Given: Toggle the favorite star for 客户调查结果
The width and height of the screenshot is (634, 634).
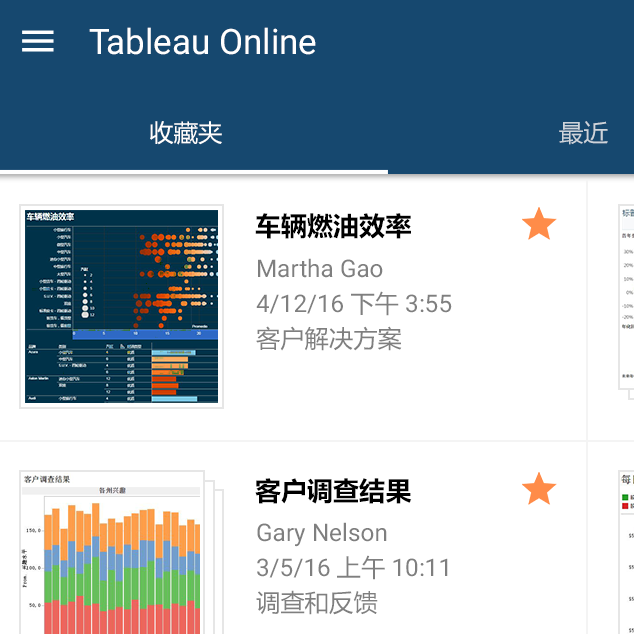Looking at the screenshot, I should click(539, 490).
